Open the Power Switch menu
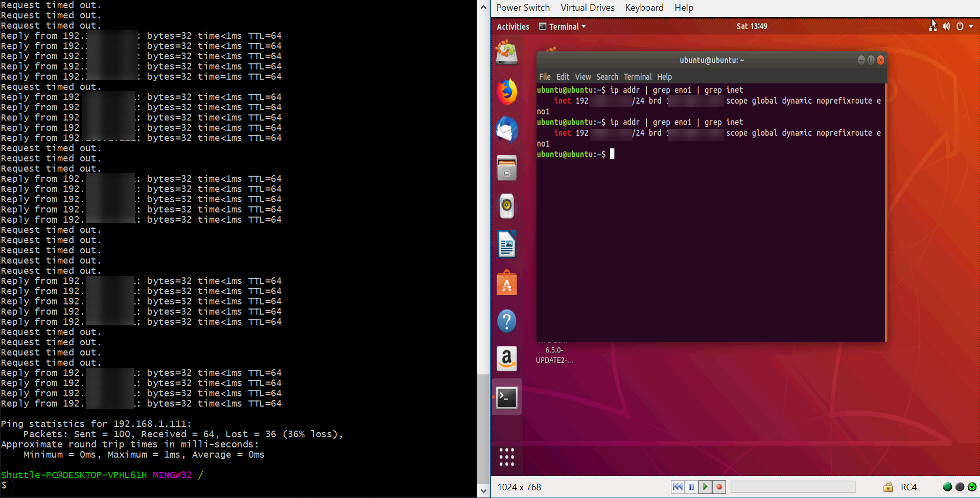This screenshot has height=498, width=980. pos(523,8)
